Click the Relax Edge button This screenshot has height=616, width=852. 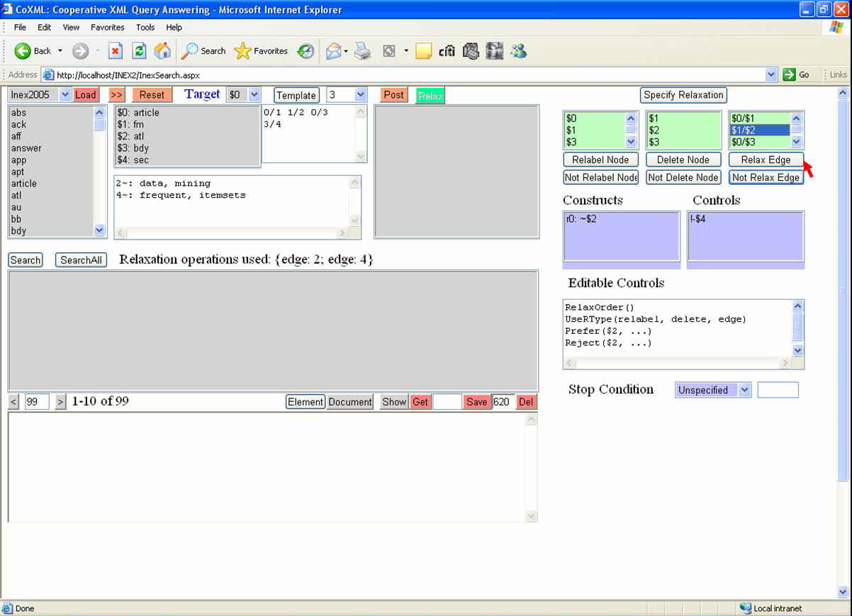(766, 159)
